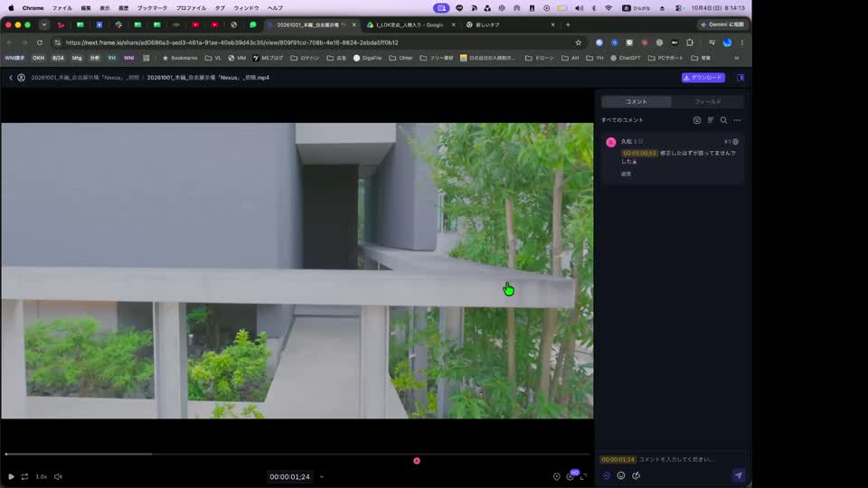This screenshot has width=868, height=488.
Task: Download the video with the ダウンロード button
Action: coord(703,78)
